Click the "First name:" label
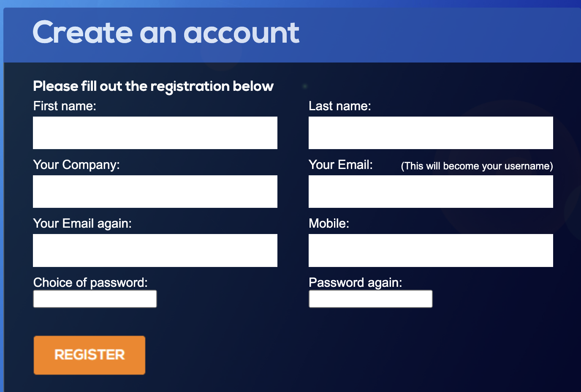Screen dimensions: 581x392 65,106
